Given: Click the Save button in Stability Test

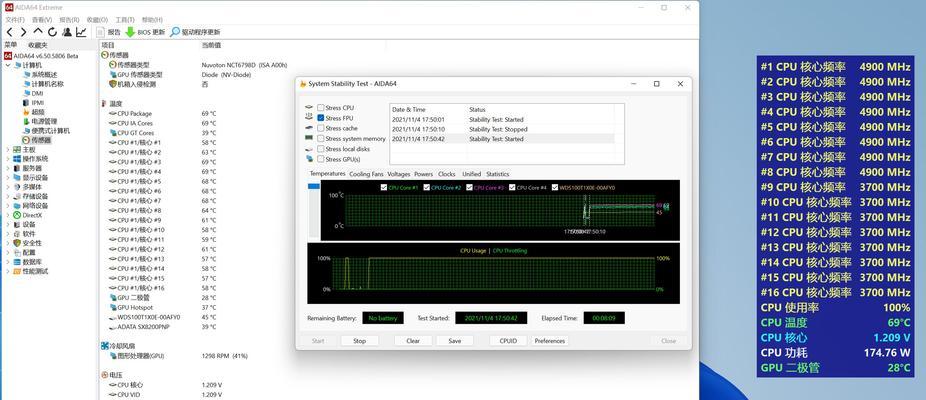Looking at the screenshot, I should click(x=455, y=341).
